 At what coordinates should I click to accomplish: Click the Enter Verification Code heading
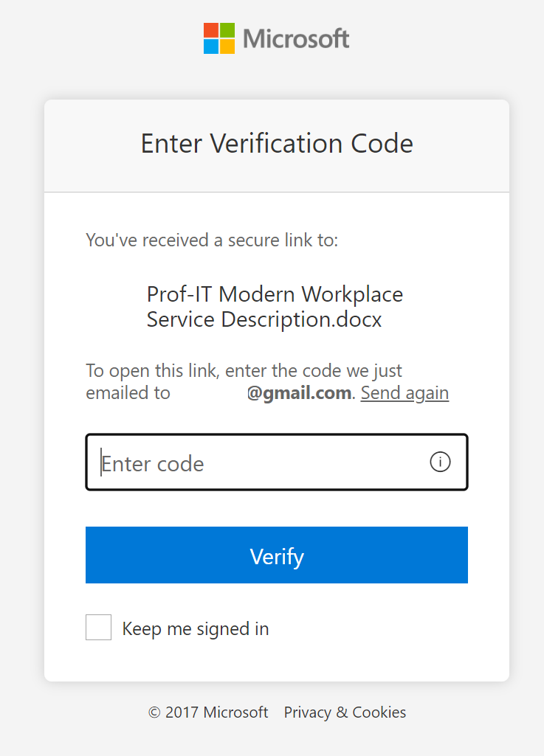tap(277, 143)
